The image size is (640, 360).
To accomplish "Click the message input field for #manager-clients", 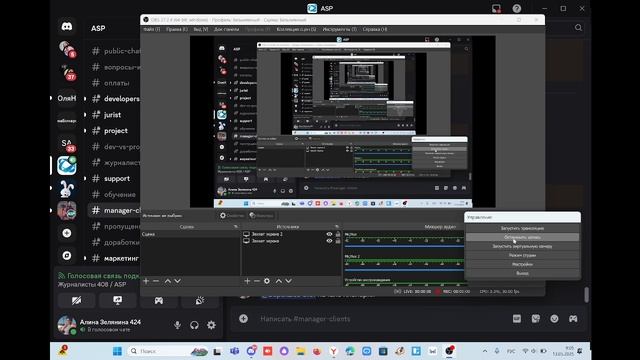I will pyautogui.click(x=380, y=319).
